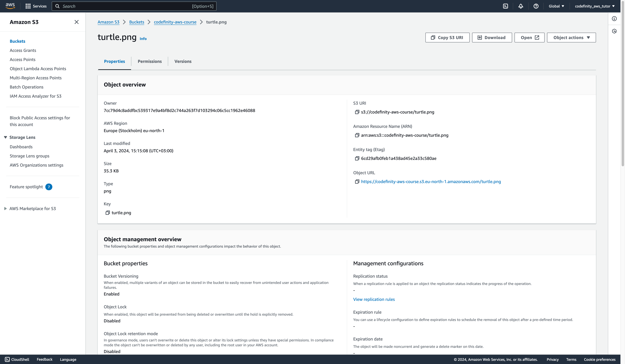Click the search bar field
This screenshot has width=625, height=364.
coord(134,6)
